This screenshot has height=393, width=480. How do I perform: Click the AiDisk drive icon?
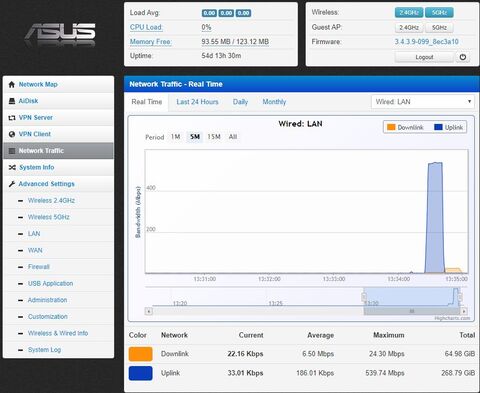tap(12, 101)
